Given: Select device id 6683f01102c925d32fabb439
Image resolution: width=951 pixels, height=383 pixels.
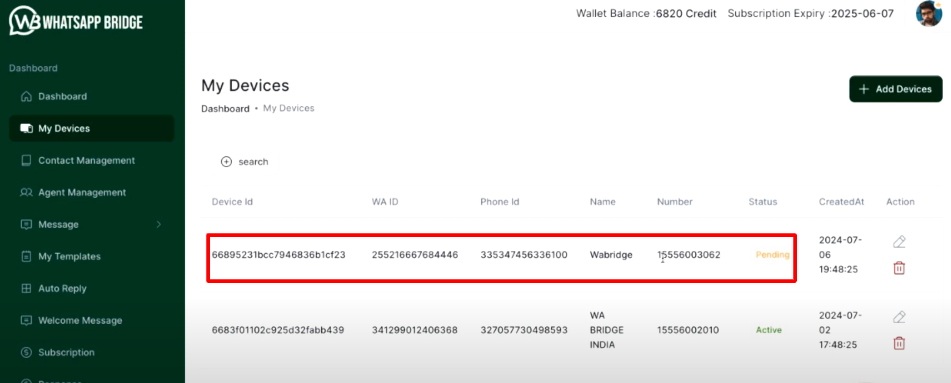Looking at the screenshot, I should 278,331.
